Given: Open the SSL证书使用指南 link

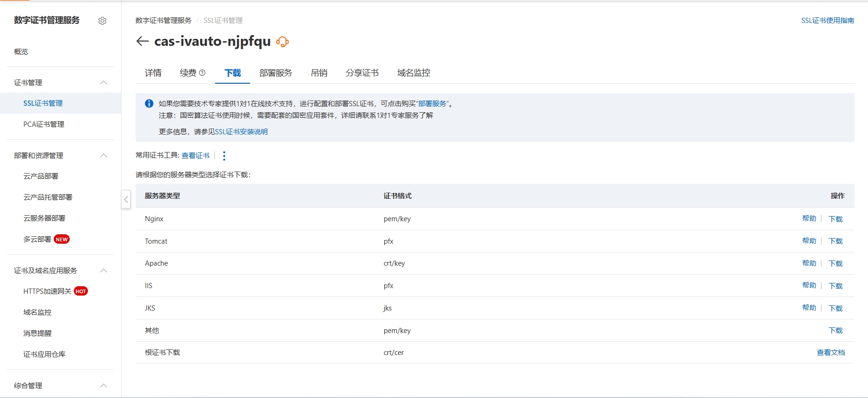Looking at the screenshot, I should click(x=827, y=21).
